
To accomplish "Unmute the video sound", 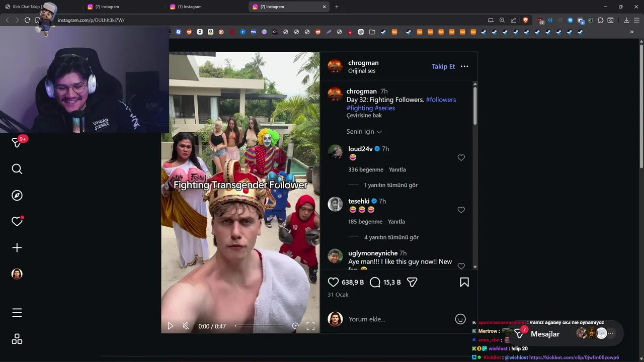I will click(186, 326).
